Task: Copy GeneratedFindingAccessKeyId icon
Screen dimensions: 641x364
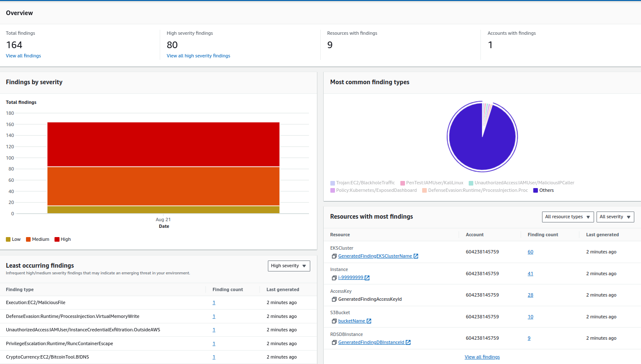Action: tap(334, 299)
